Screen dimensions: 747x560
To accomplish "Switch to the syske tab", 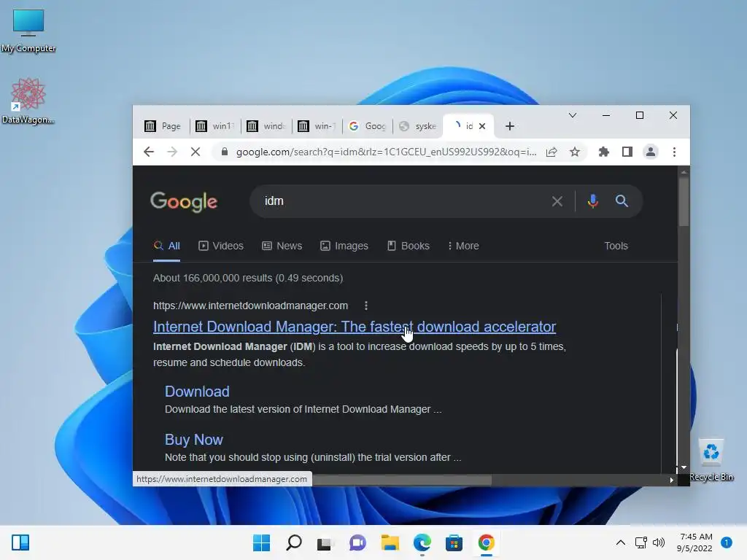I will [418, 126].
